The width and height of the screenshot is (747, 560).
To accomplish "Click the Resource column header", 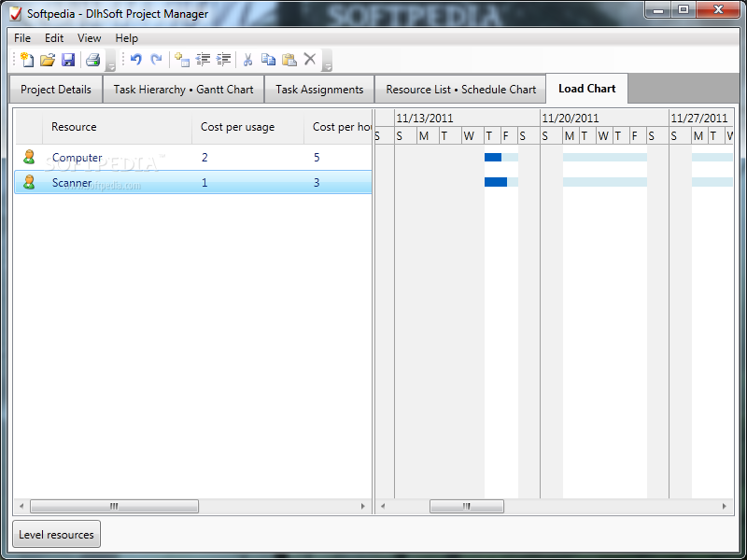I will point(118,127).
